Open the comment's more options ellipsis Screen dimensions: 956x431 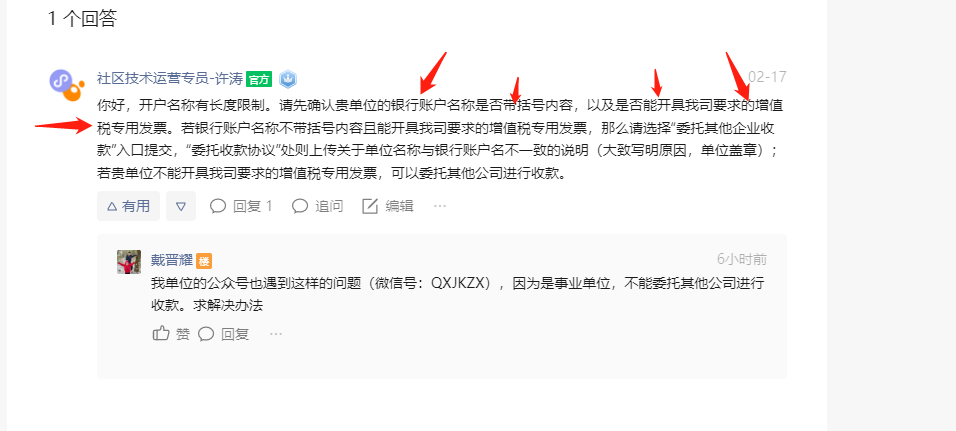click(x=276, y=333)
